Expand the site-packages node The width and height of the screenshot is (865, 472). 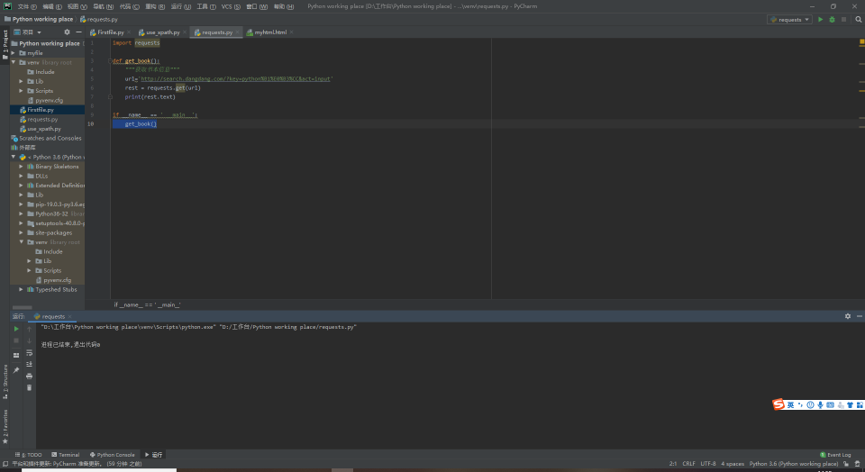click(x=21, y=233)
